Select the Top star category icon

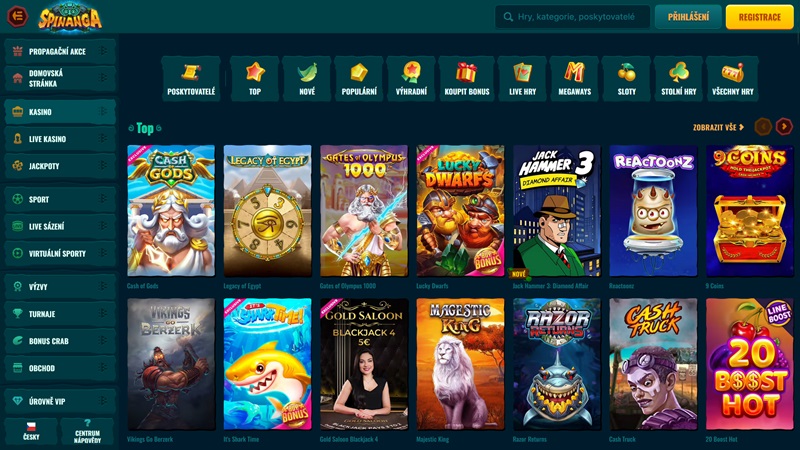(255, 72)
